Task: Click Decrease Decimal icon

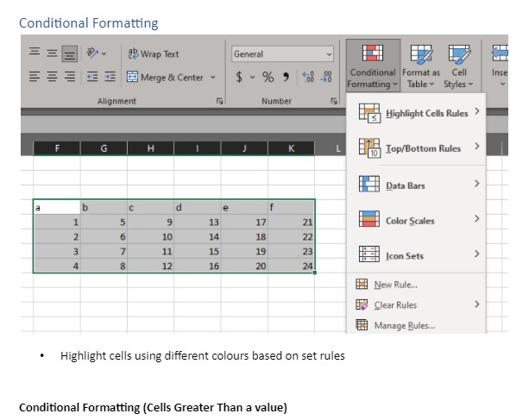Action: click(x=326, y=78)
